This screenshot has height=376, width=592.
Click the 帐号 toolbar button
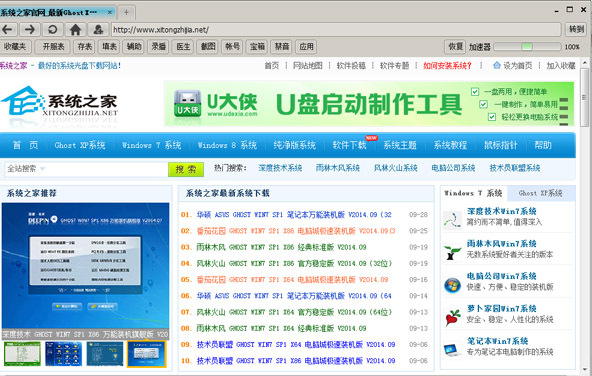(x=232, y=47)
